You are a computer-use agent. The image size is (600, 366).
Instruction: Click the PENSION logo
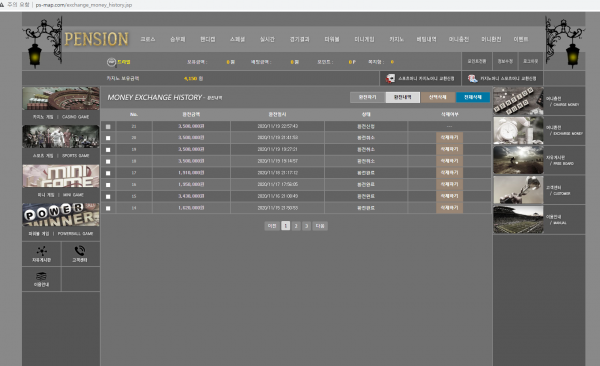96,39
